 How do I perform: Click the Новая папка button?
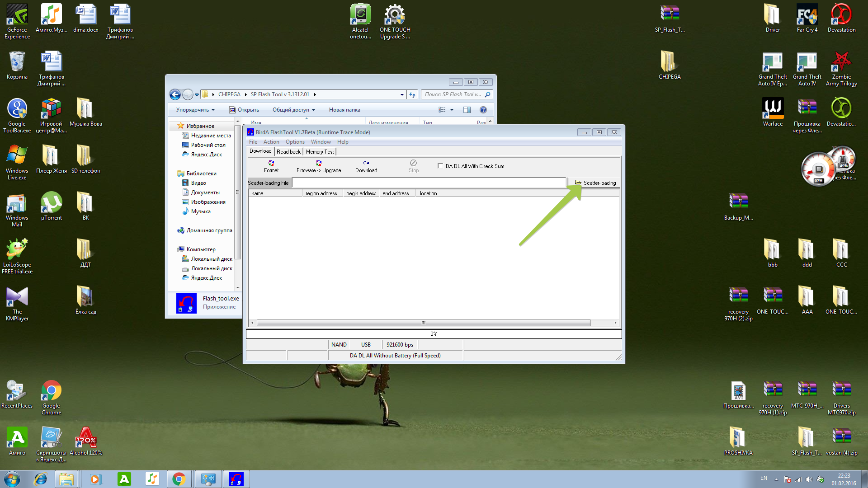[344, 110]
